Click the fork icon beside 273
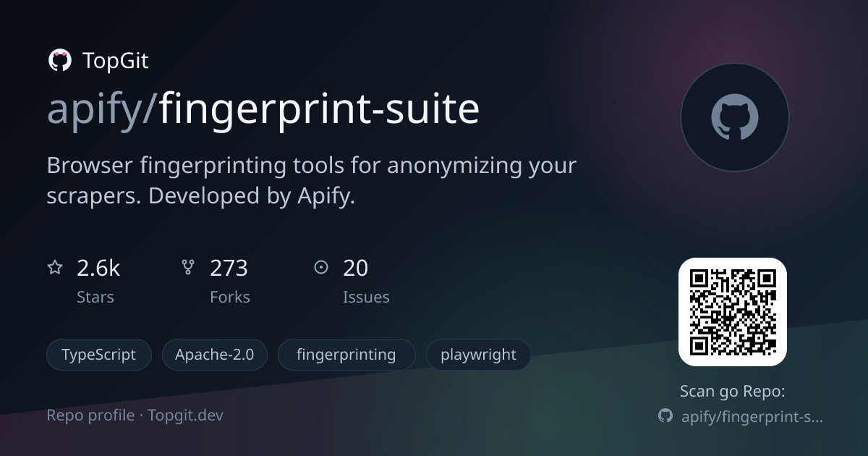Screen dimensions: 868x456 click(x=188, y=268)
